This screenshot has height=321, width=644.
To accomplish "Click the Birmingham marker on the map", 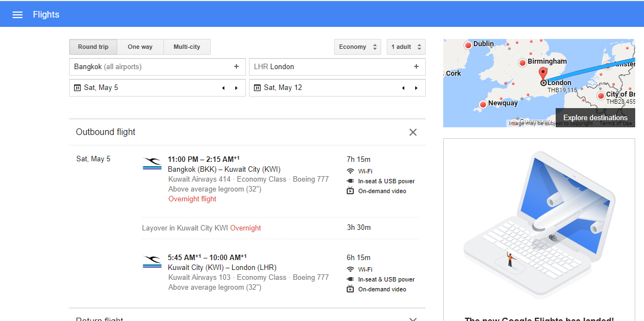I will (x=522, y=63).
